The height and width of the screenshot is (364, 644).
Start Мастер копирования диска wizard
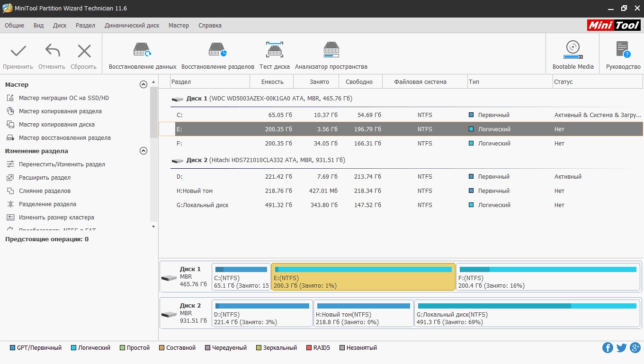pos(57,125)
